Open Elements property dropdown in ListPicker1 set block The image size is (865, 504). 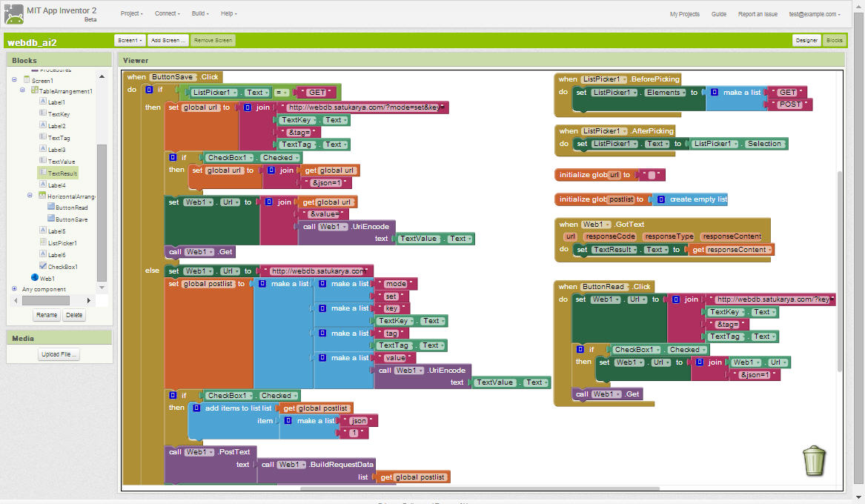point(666,92)
